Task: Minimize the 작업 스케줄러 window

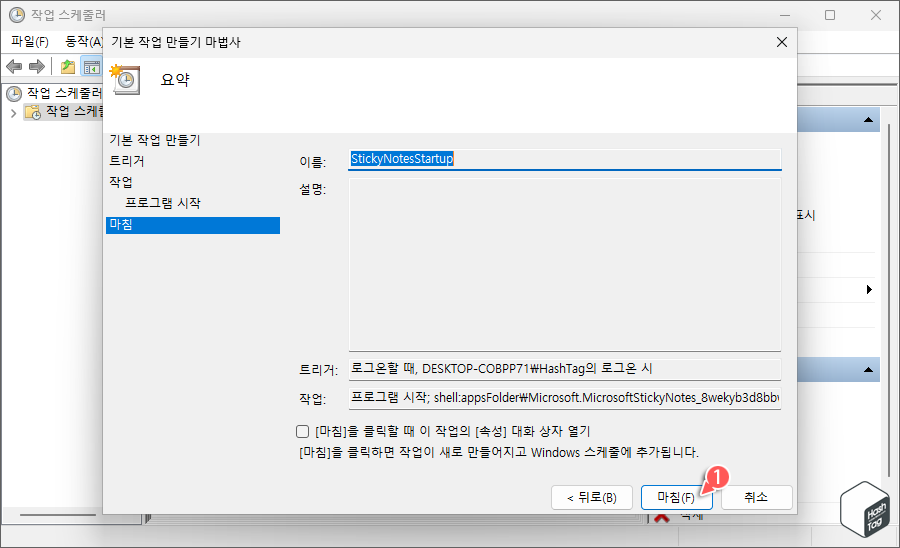Action: click(785, 15)
